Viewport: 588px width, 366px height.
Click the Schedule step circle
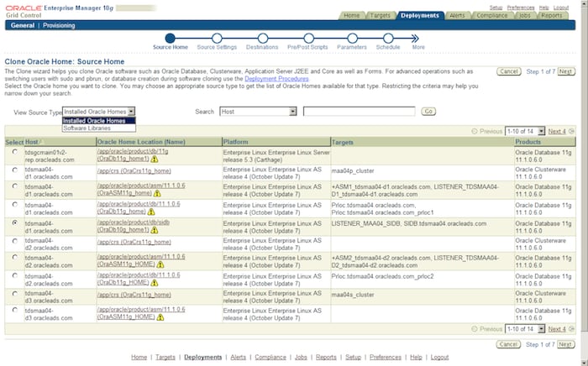pyautogui.click(x=388, y=39)
